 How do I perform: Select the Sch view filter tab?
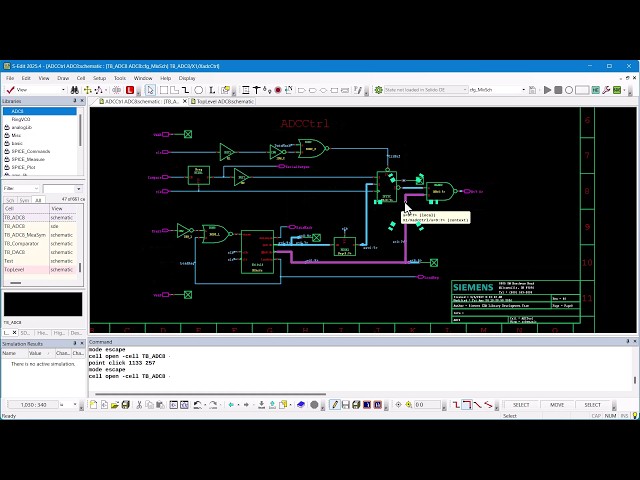click(x=10, y=200)
